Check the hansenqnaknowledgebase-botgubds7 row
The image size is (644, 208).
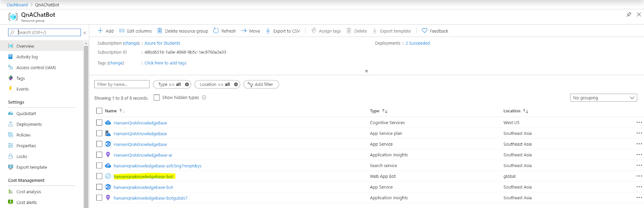(x=99, y=198)
